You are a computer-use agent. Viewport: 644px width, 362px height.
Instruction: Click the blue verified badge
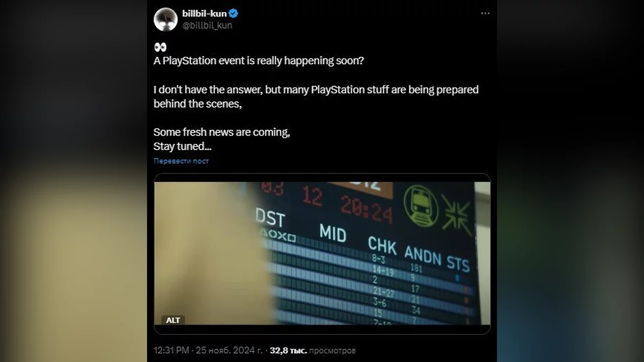click(x=233, y=14)
